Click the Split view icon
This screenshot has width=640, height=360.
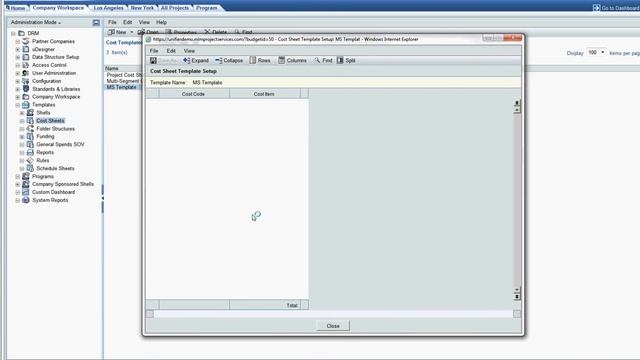coord(340,60)
